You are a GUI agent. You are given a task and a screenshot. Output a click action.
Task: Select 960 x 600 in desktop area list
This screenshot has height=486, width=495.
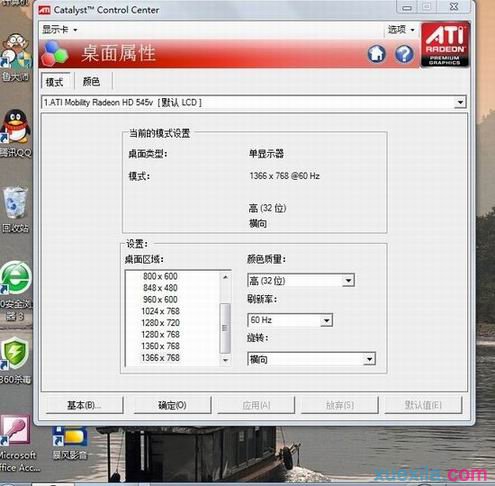coord(160,300)
